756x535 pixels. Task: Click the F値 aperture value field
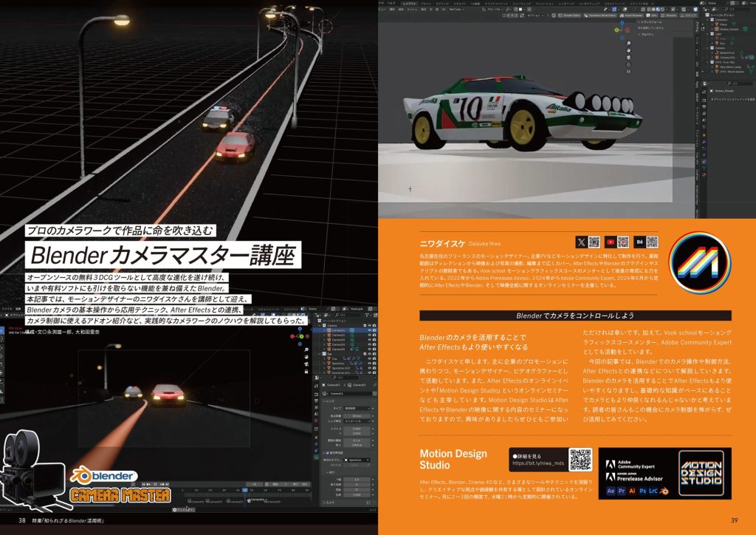pyautogui.click(x=357, y=480)
